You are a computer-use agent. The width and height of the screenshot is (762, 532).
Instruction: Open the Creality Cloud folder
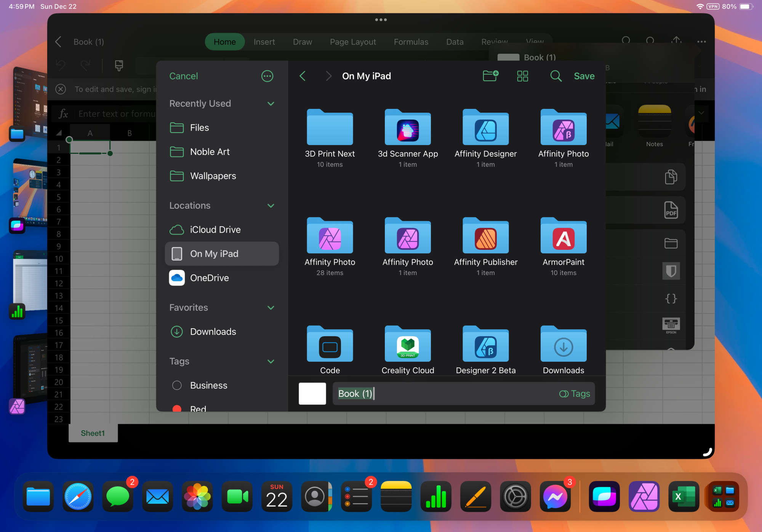(x=408, y=345)
